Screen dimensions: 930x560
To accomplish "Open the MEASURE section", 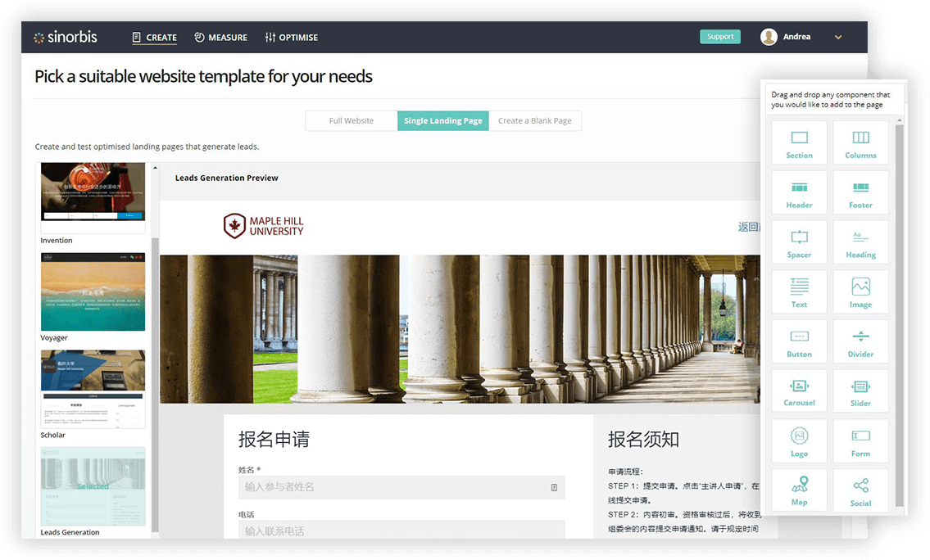I will pos(220,37).
